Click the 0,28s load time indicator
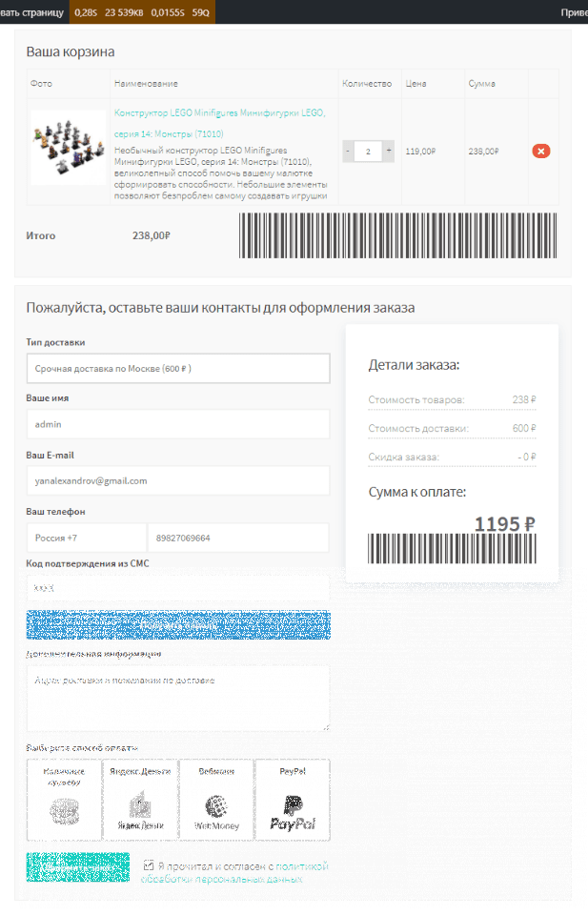Screen dimensions: 588x915 85,12
